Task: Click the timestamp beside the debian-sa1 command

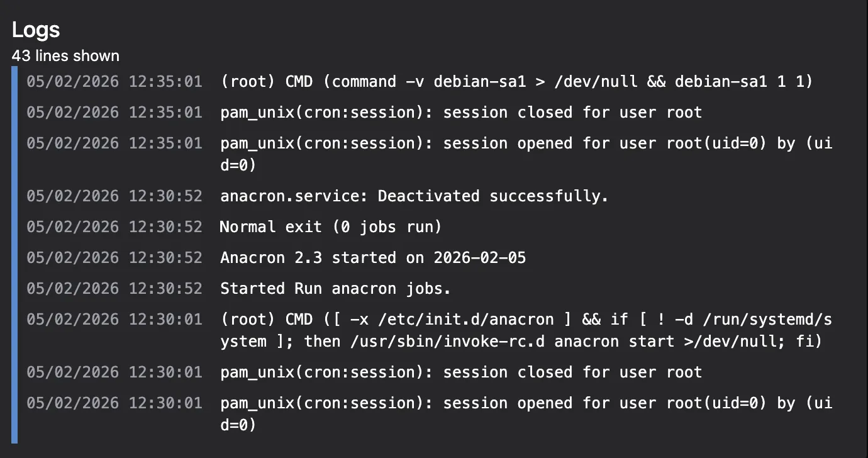Action: pos(114,81)
